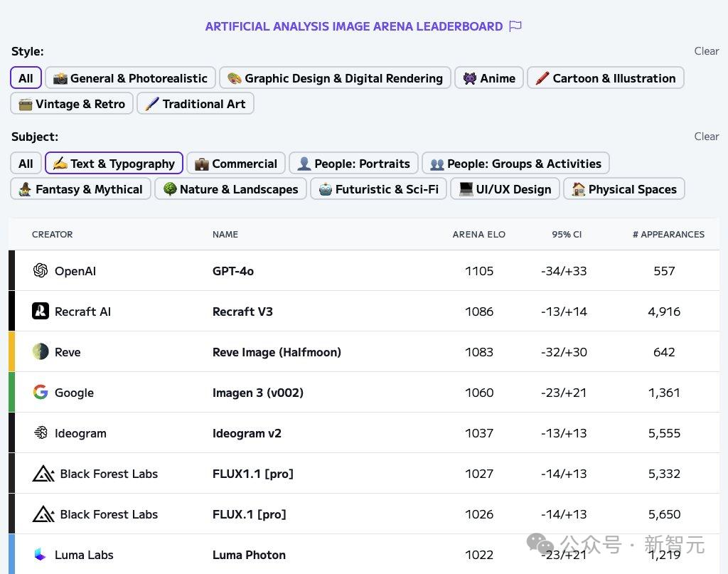This screenshot has height=574, width=728.
Task: Sort by the # Appearances column header
Action: pyautogui.click(x=668, y=235)
